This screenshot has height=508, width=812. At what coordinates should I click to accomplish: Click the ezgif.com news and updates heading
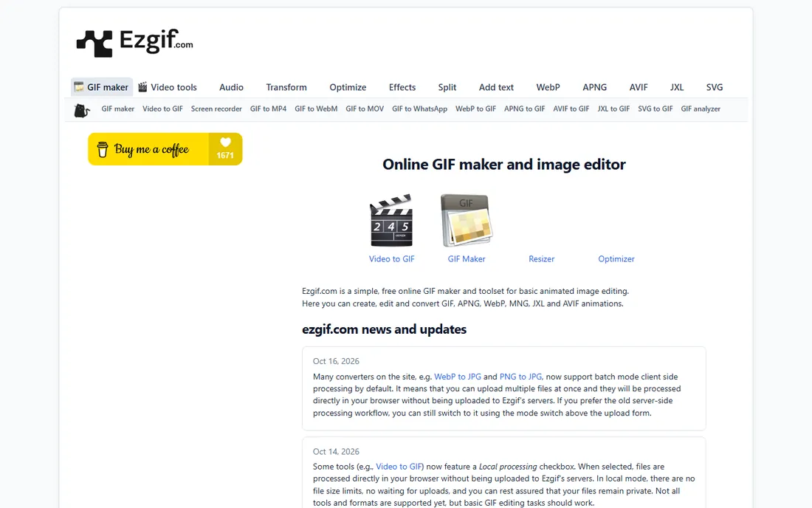pos(385,329)
